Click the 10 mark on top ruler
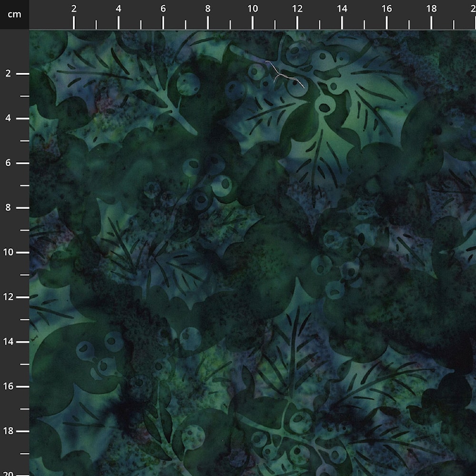 [x=253, y=9]
